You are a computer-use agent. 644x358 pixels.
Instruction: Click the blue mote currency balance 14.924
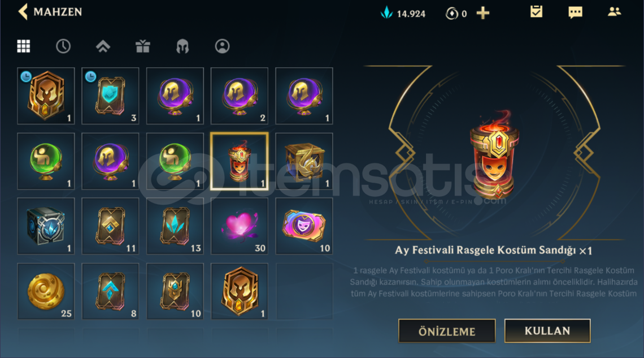click(x=403, y=13)
